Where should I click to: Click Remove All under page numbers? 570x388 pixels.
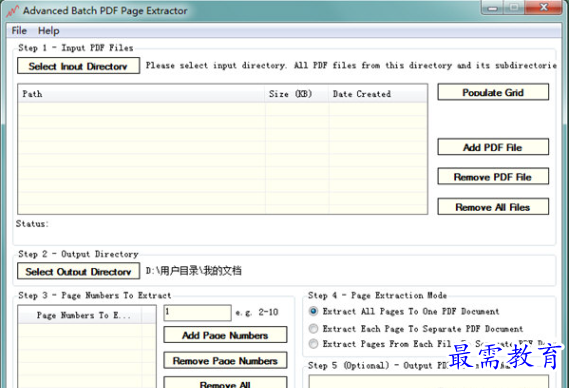(x=225, y=383)
